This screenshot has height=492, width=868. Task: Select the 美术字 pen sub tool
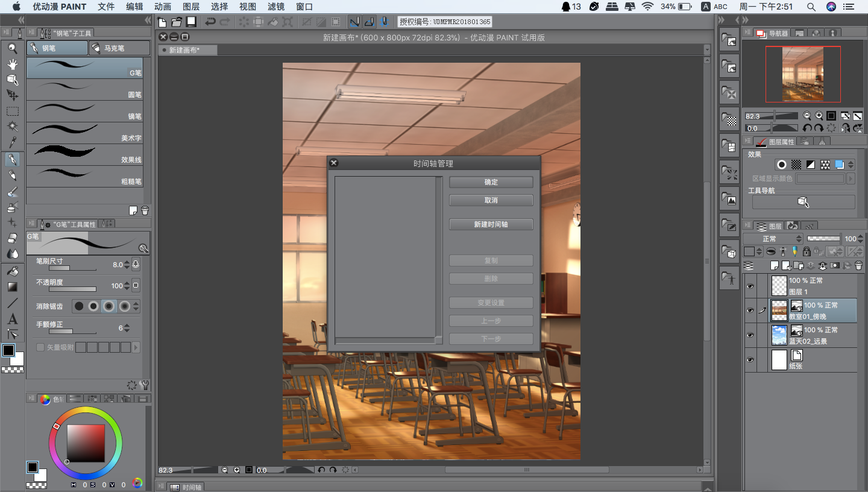pyautogui.click(x=85, y=133)
